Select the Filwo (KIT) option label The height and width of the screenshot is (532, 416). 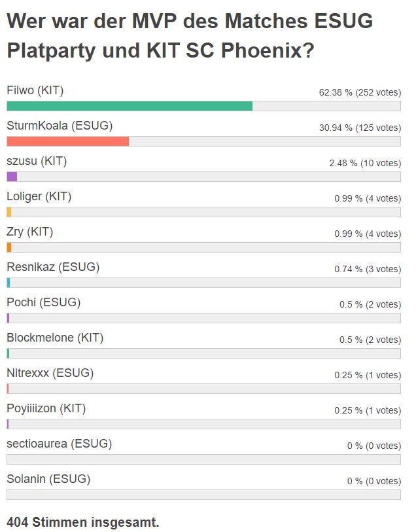35,90
